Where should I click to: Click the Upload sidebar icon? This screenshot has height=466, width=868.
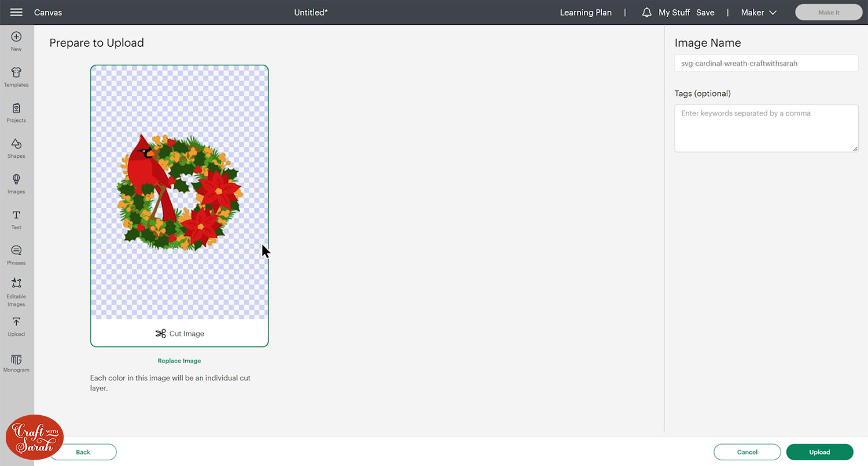click(16, 326)
